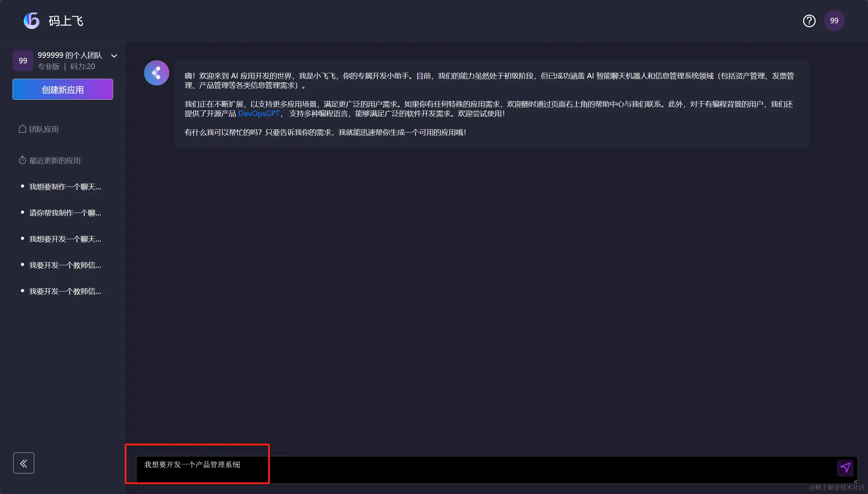Viewport: 868px width, 494px height.
Task: Click the message input text field
Action: coord(488,469)
